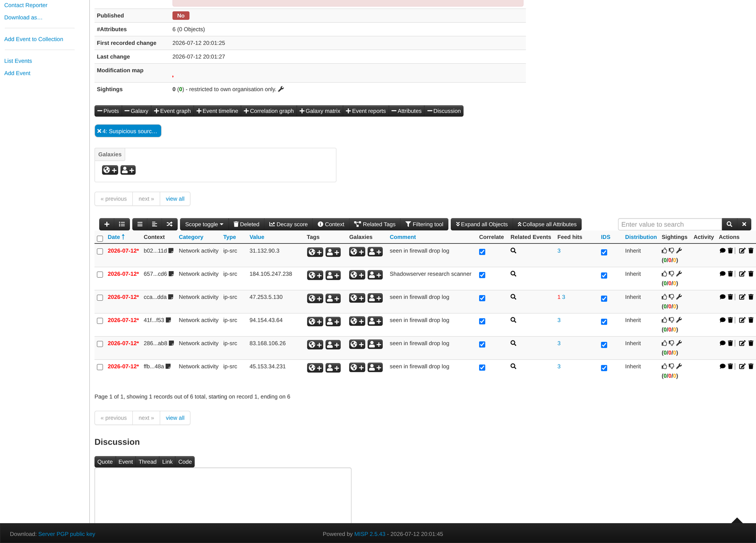Screen dimensions: 756x543
Task: Open the Scope toggle dropdown
Action: click(204, 224)
